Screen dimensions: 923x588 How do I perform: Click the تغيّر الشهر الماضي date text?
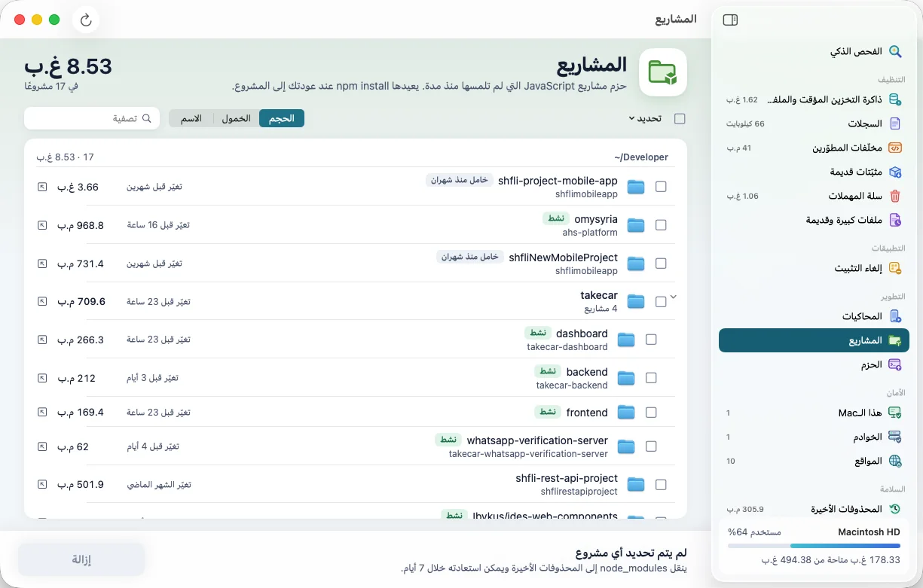tap(158, 485)
